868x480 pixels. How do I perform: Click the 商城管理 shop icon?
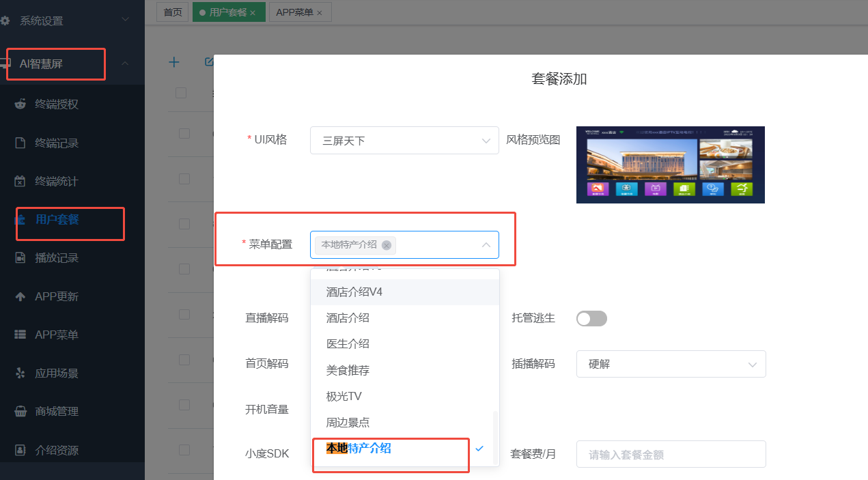(20, 412)
